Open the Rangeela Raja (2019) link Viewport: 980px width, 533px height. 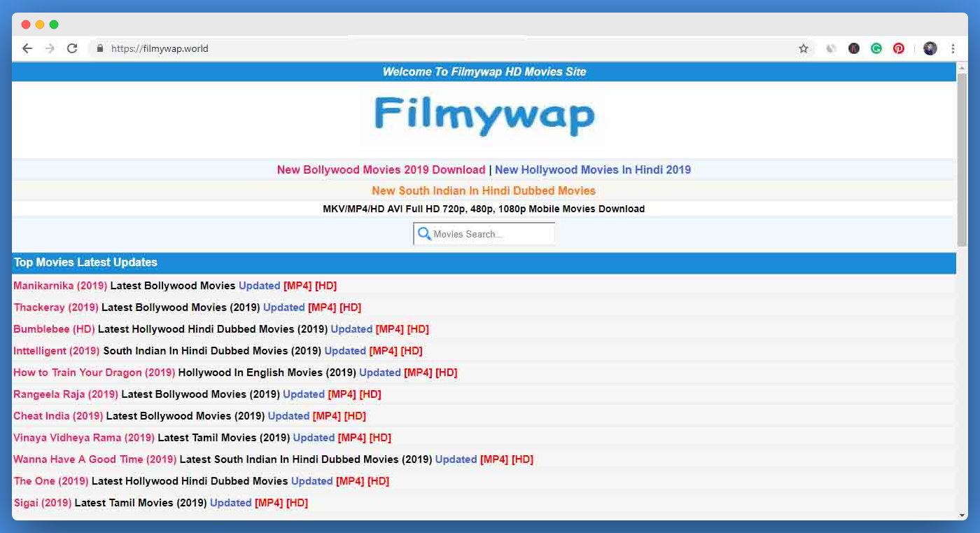pos(66,394)
